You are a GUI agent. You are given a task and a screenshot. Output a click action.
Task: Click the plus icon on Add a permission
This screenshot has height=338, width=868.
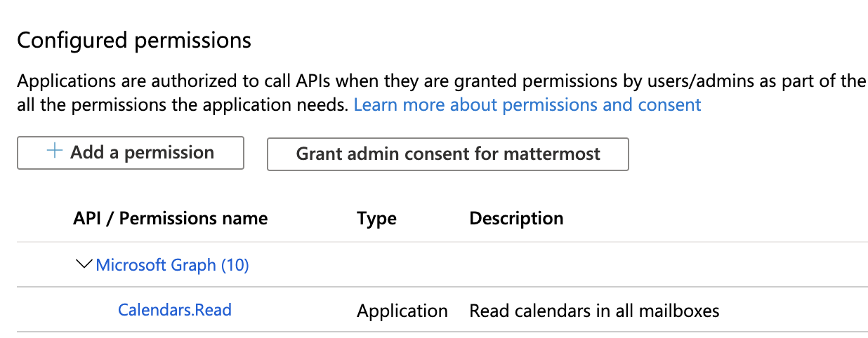tap(54, 152)
